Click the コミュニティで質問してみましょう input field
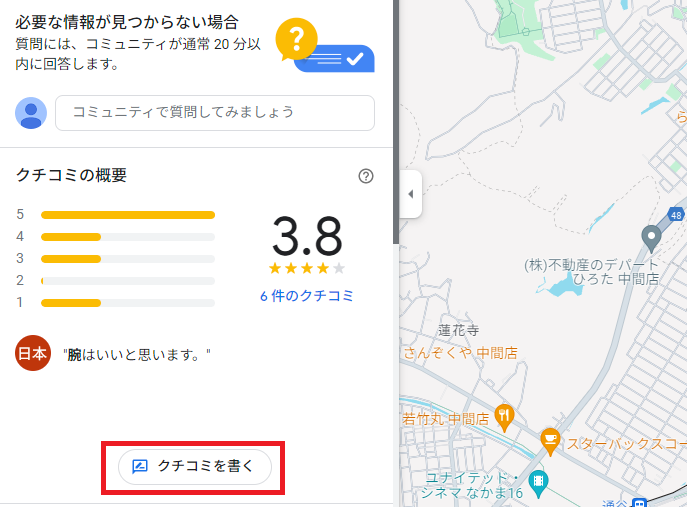 click(215, 113)
